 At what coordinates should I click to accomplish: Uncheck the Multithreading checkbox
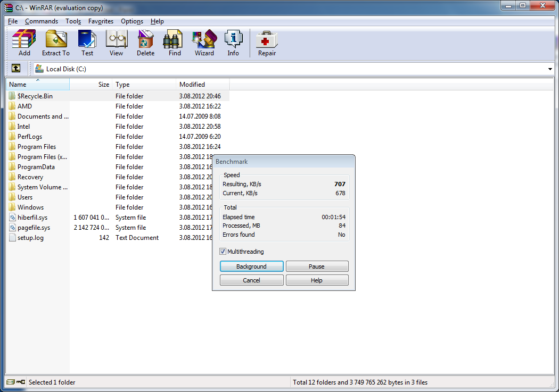(x=223, y=252)
